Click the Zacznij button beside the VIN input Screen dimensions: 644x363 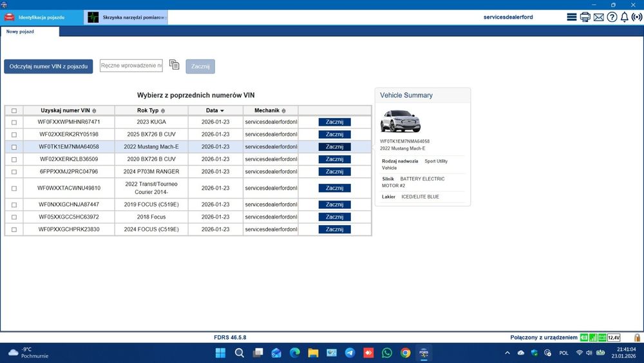click(200, 66)
